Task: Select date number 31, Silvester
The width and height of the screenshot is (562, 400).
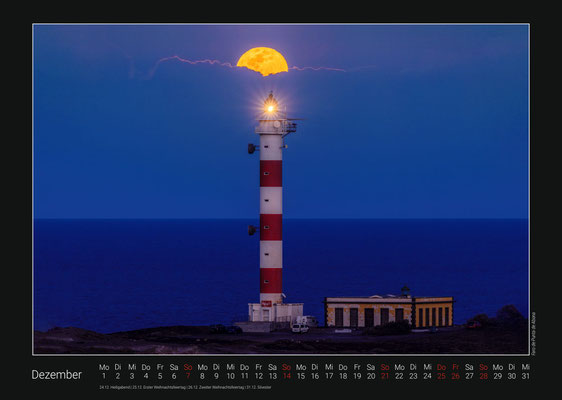Action: pos(525,376)
